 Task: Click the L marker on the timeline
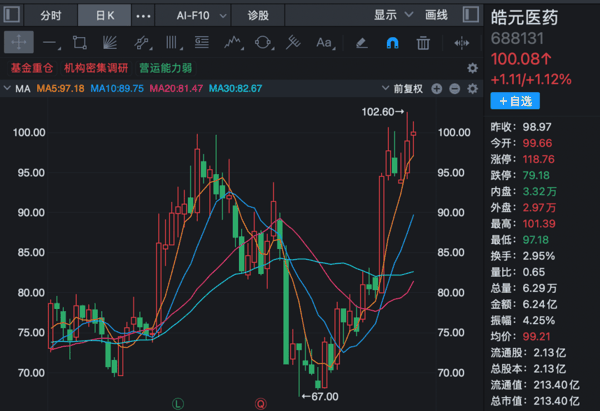[x=178, y=403]
